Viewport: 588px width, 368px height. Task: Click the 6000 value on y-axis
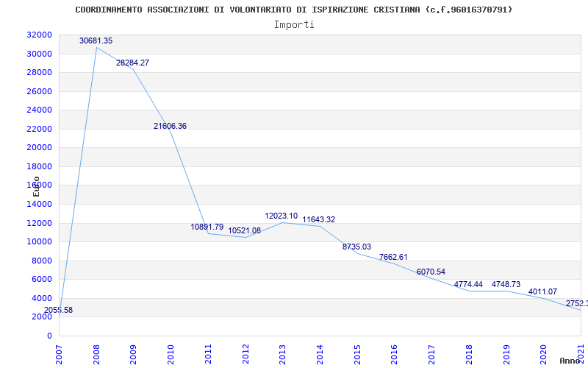coord(42,280)
